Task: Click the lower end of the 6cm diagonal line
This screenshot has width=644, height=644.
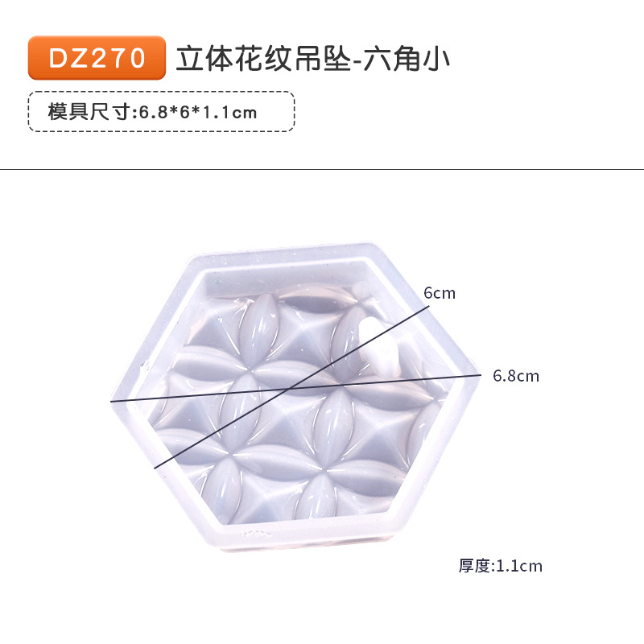Action: click(x=155, y=468)
